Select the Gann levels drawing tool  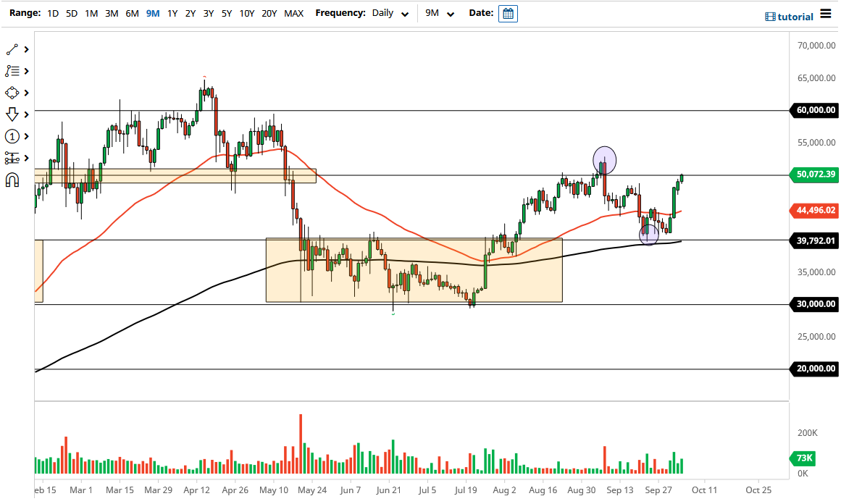pyautogui.click(x=11, y=158)
